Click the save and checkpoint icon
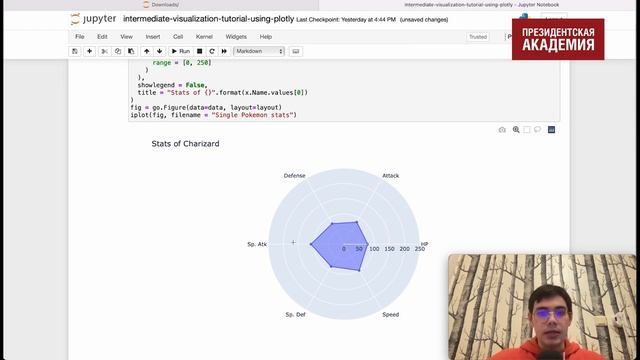The height and width of the screenshot is (360, 640). point(75,51)
